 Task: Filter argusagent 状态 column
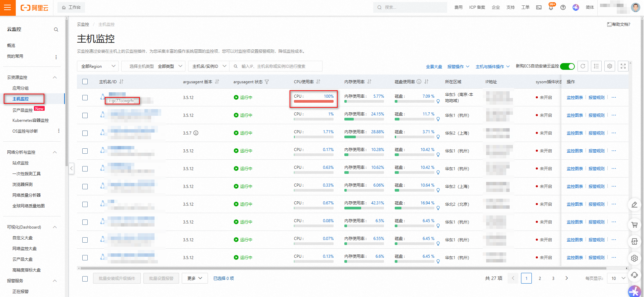tap(267, 82)
